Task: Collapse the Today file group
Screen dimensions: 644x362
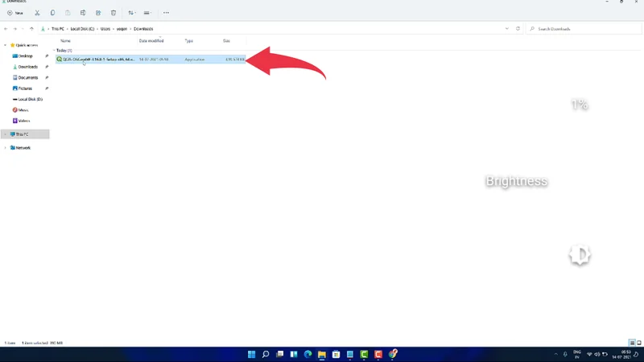Action: tap(55, 50)
